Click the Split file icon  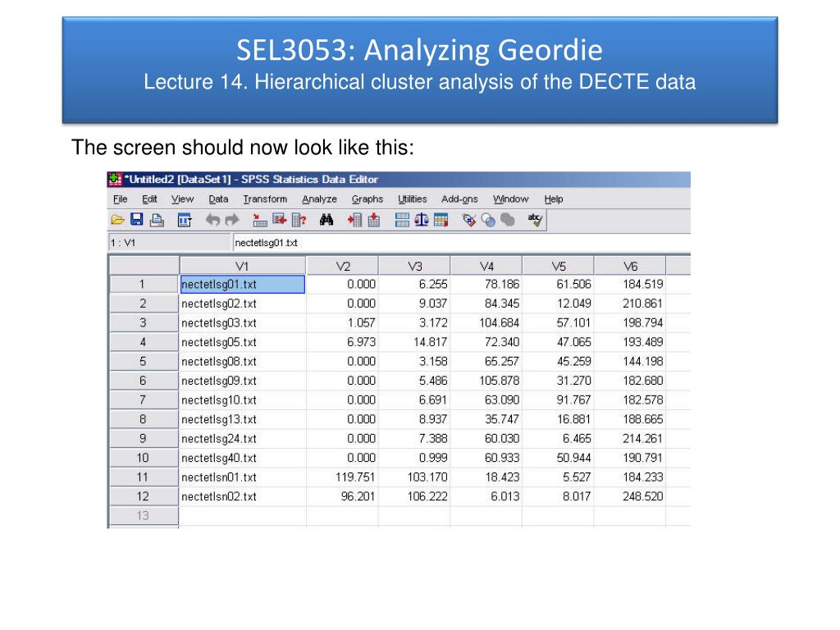402,220
